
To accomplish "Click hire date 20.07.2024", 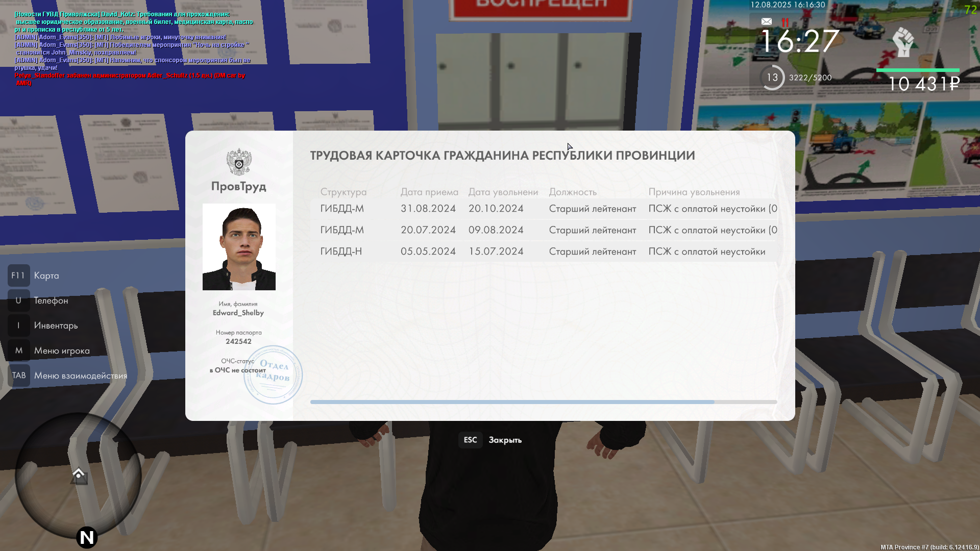I will pyautogui.click(x=428, y=230).
